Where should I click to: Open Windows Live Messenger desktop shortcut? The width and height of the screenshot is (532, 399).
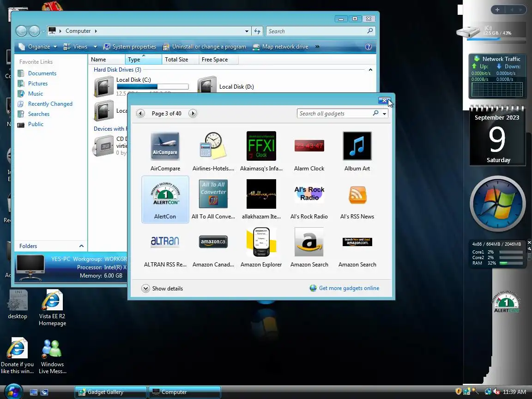[x=52, y=356]
